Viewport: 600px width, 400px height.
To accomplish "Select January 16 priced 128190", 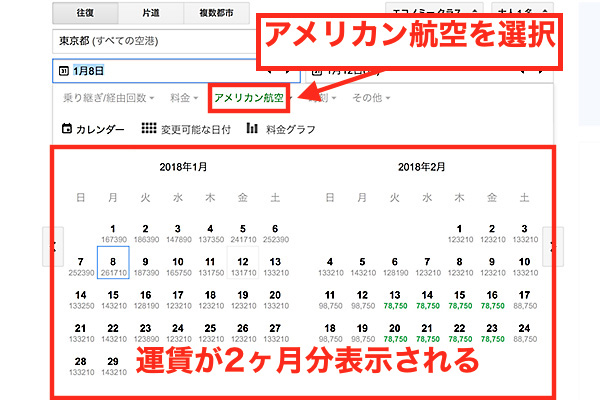I will point(146,300).
